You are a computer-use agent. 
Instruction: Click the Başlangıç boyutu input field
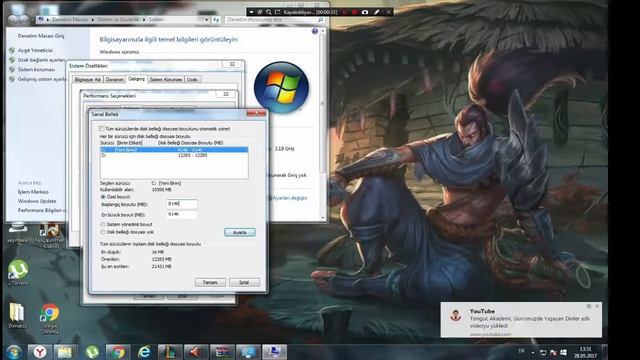(182, 204)
